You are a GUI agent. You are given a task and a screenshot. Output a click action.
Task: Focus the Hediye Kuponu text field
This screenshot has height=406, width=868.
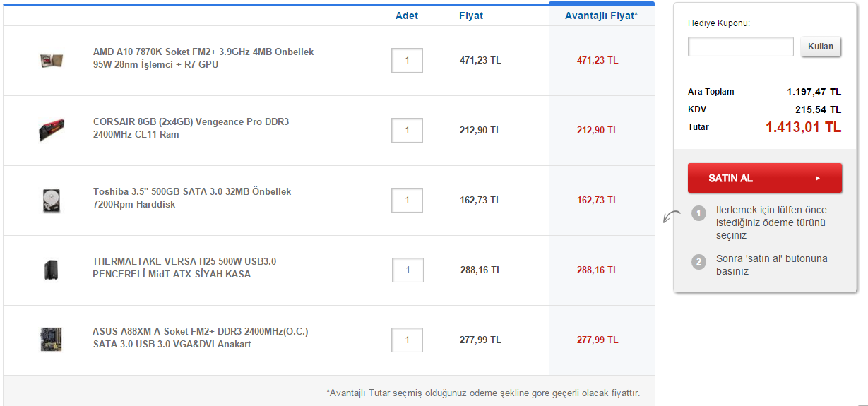coord(741,47)
